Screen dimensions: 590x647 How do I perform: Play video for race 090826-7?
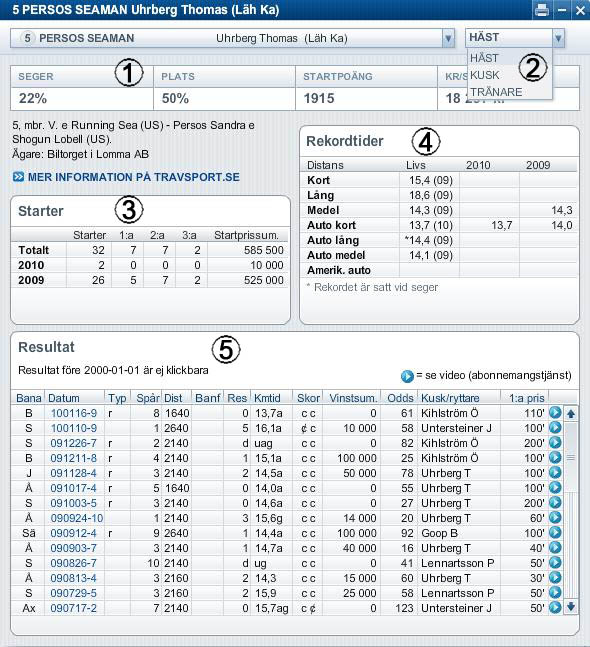(555, 562)
